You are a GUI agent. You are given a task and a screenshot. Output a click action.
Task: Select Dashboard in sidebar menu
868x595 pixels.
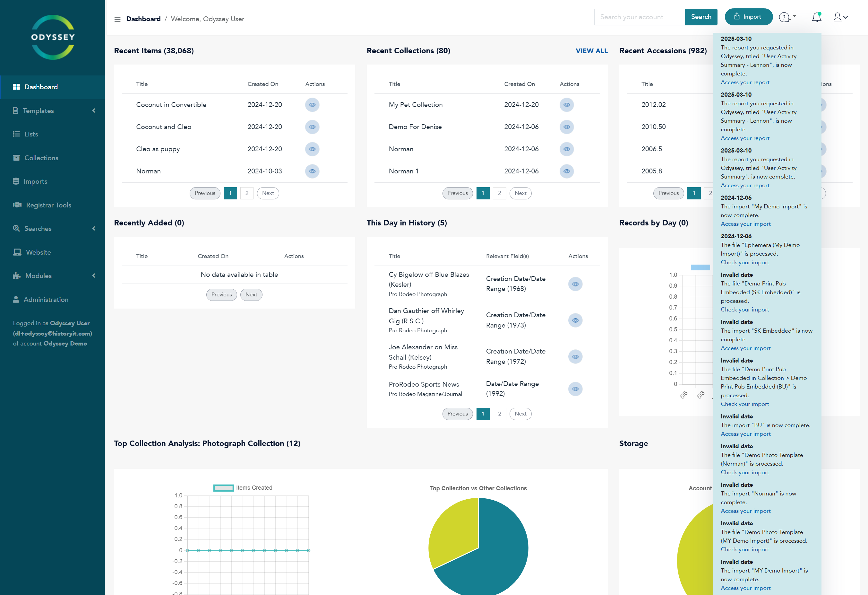[41, 87]
